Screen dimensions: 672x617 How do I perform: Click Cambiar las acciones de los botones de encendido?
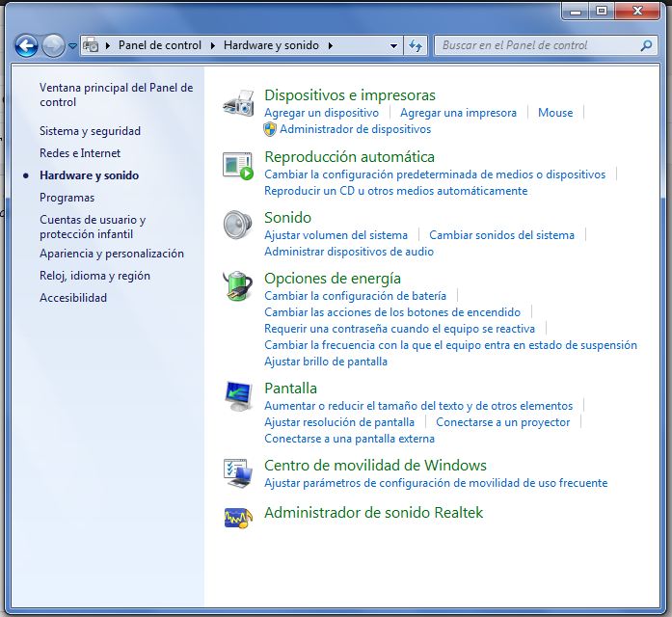coord(392,312)
